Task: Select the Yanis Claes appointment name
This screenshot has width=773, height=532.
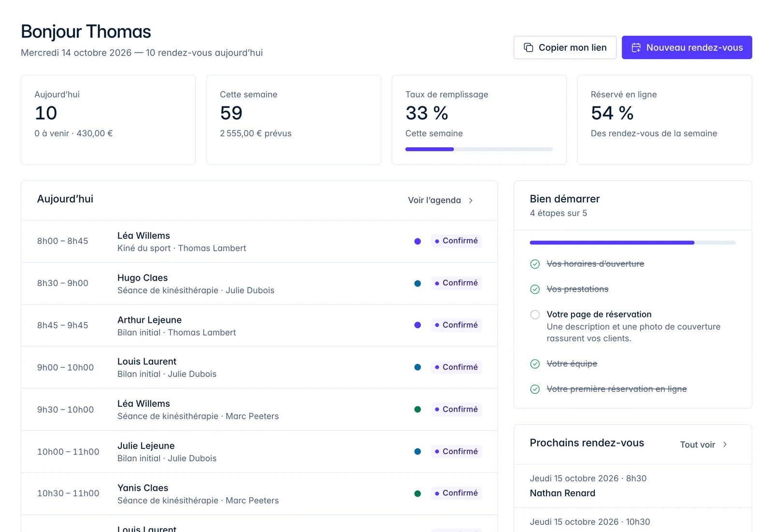Action: (x=143, y=488)
